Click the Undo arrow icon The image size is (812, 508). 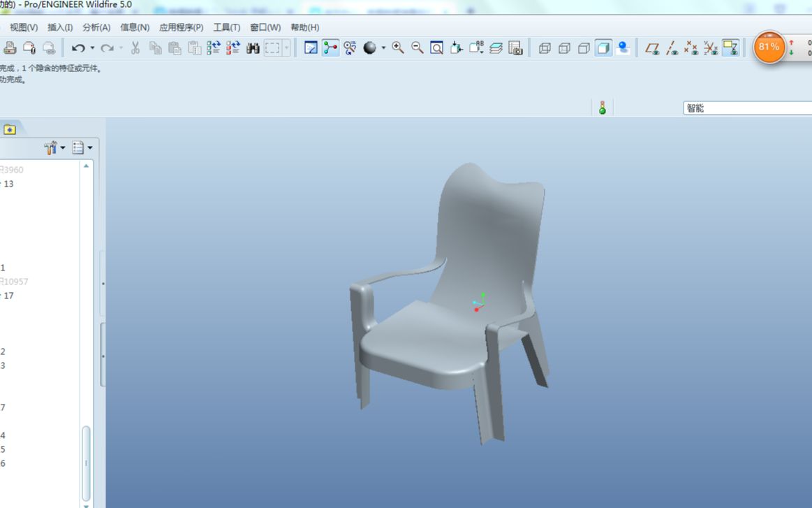pyautogui.click(x=78, y=48)
